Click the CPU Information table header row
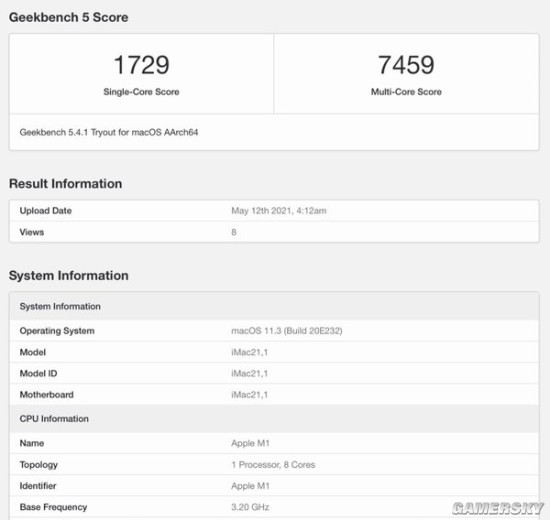 (274, 419)
